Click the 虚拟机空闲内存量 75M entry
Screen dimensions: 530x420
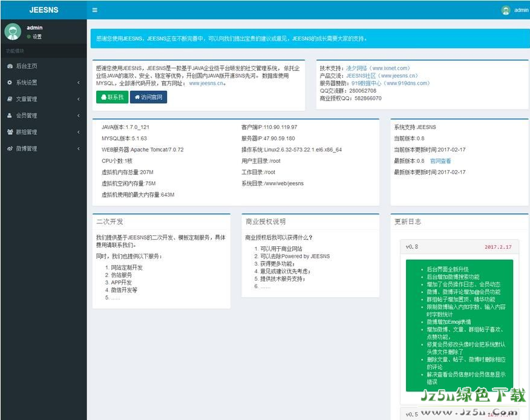(128, 183)
